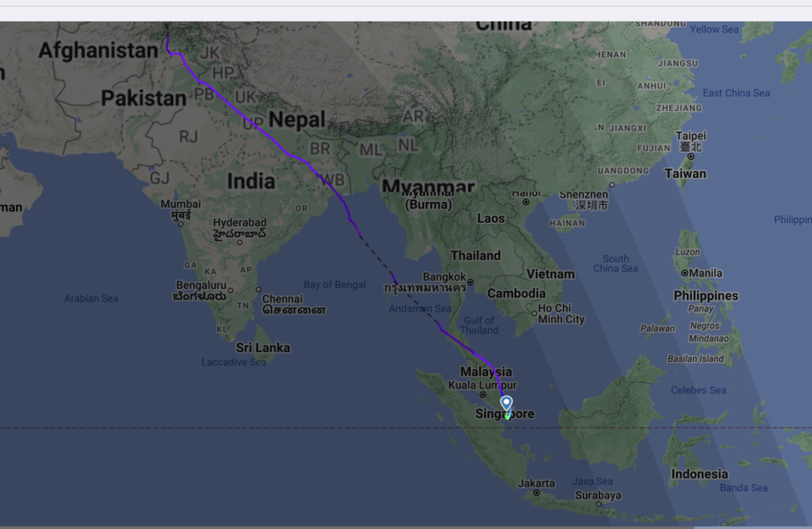Click the Hanoi city dot marker
The image size is (812, 529).
pos(526,201)
